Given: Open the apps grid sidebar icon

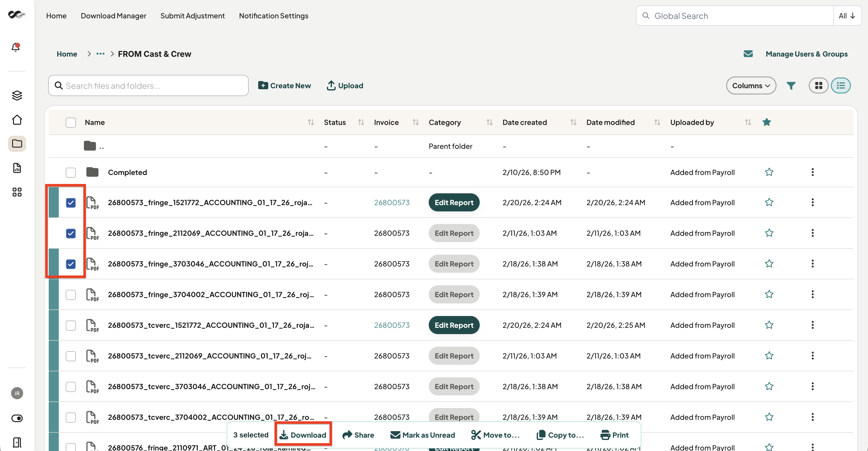Looking at the screenshot, I should (17, 192).
